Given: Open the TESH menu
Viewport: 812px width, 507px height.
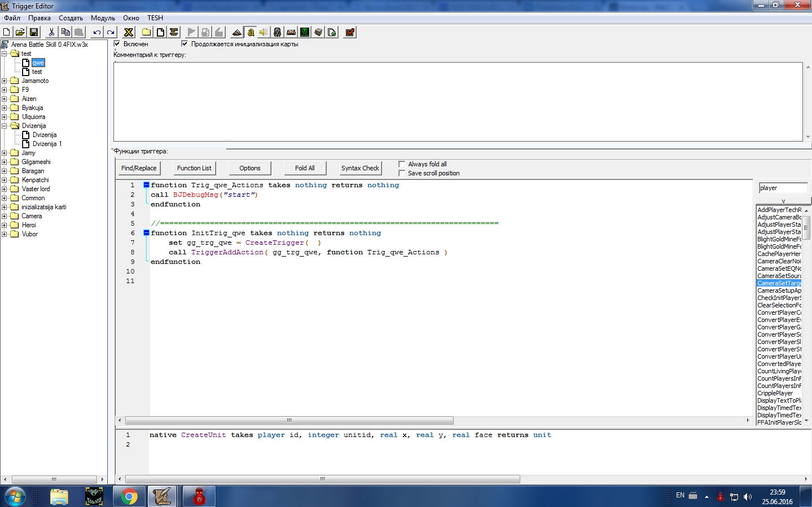Looking at the screenshot, I should [155, 18].
